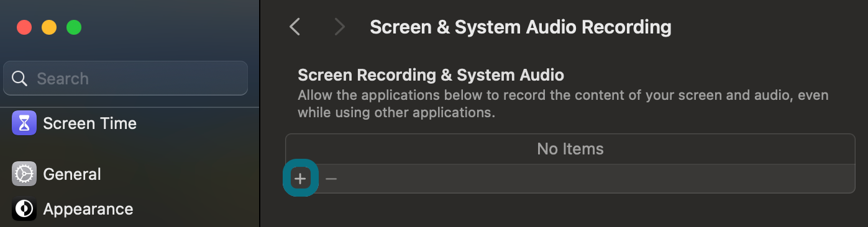The width and height of the screenshot is (868, 227).
Task: Add an application with the plus button
Action: click(300, 179)
